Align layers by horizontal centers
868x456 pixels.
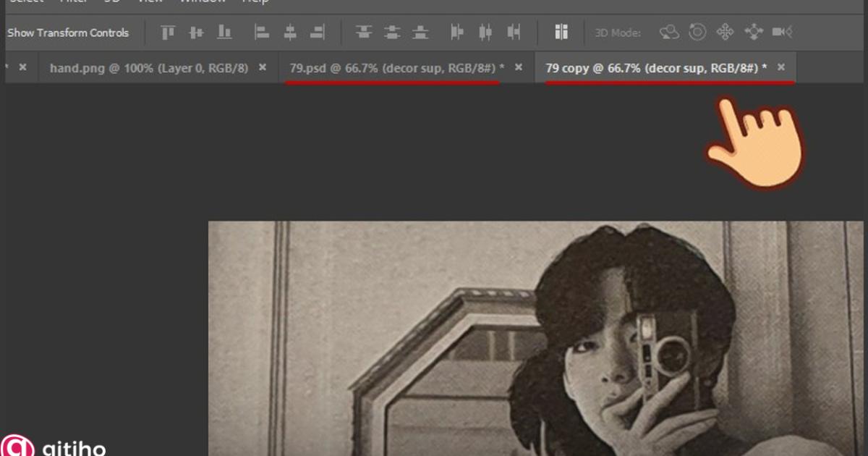290,33
